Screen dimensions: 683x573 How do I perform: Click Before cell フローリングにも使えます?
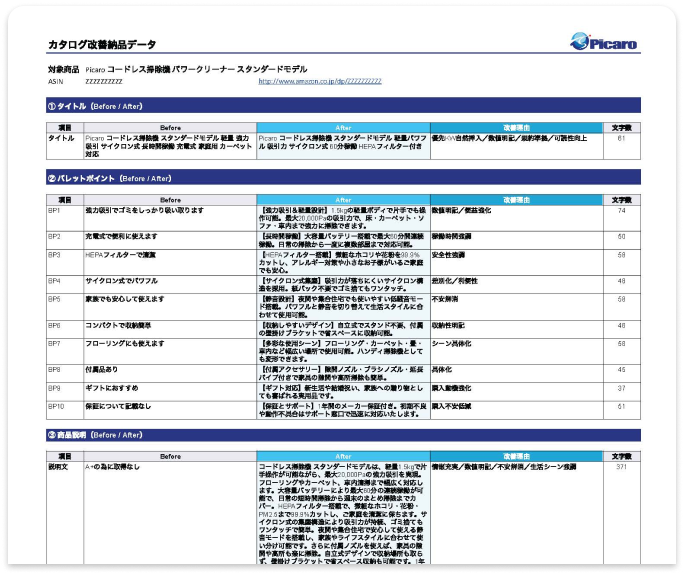click(x=170, y=351)
